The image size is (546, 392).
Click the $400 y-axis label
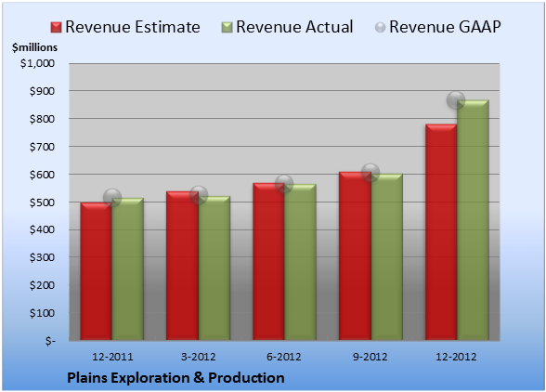pos(42,229)
